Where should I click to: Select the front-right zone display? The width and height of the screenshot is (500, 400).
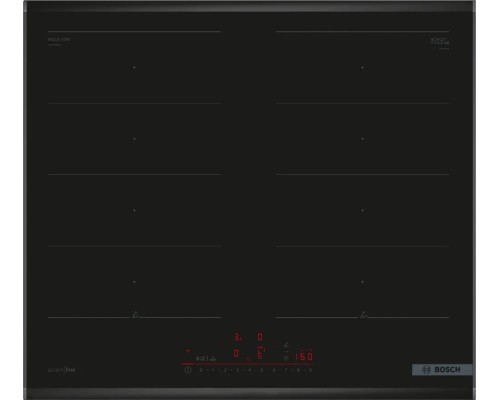(x=261, y=353)
